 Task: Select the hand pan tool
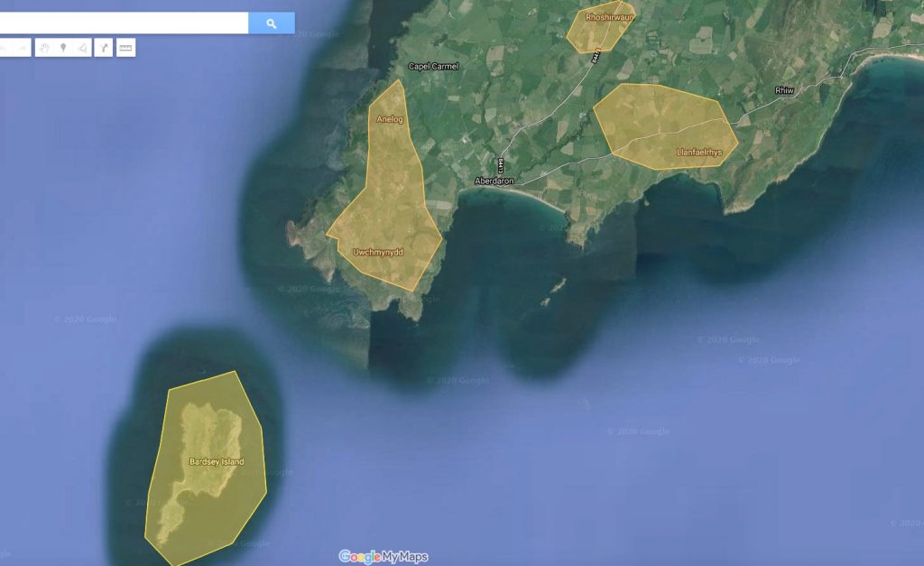pos(44,48)
